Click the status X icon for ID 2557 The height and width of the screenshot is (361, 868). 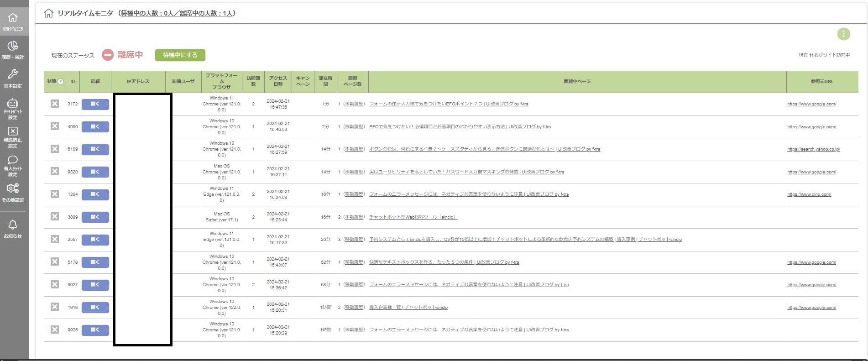click(55, 239)
